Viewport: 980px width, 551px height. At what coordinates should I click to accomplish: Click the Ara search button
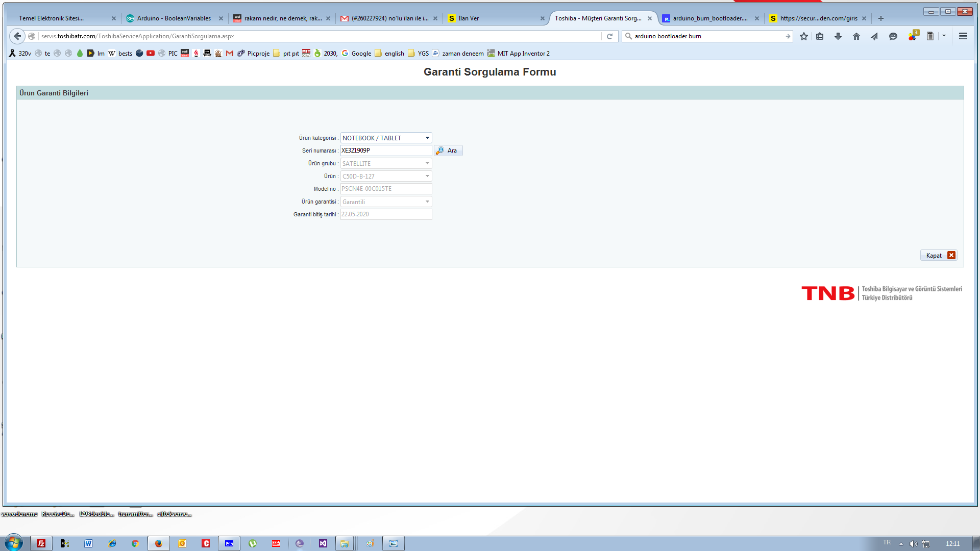pyautogui.click(x=448, y=151)
